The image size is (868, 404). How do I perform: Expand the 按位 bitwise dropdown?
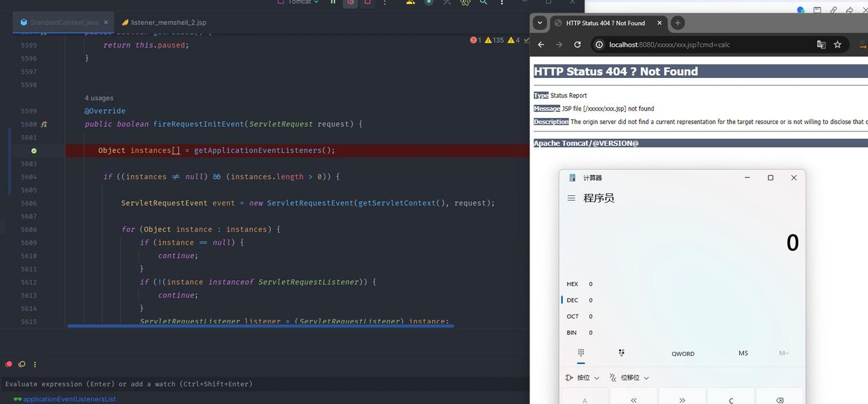583,378
